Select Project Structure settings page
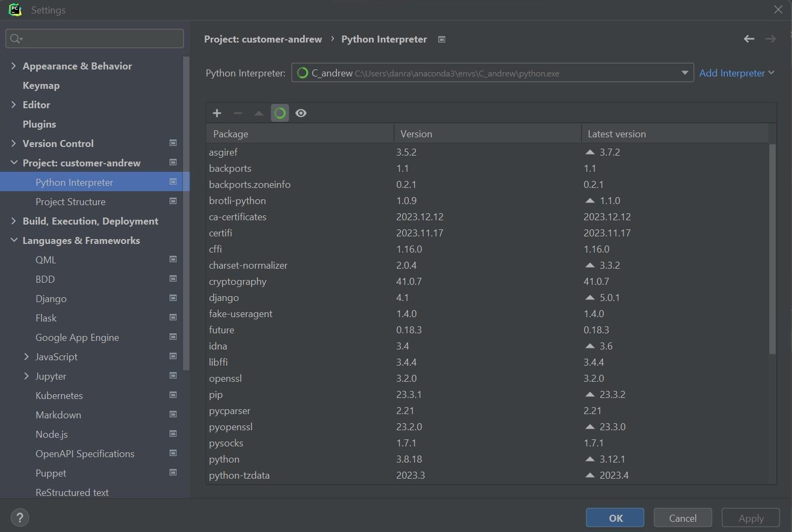Image resolution: width=792 pixels, height=532 pixels. tap(71, 202)
